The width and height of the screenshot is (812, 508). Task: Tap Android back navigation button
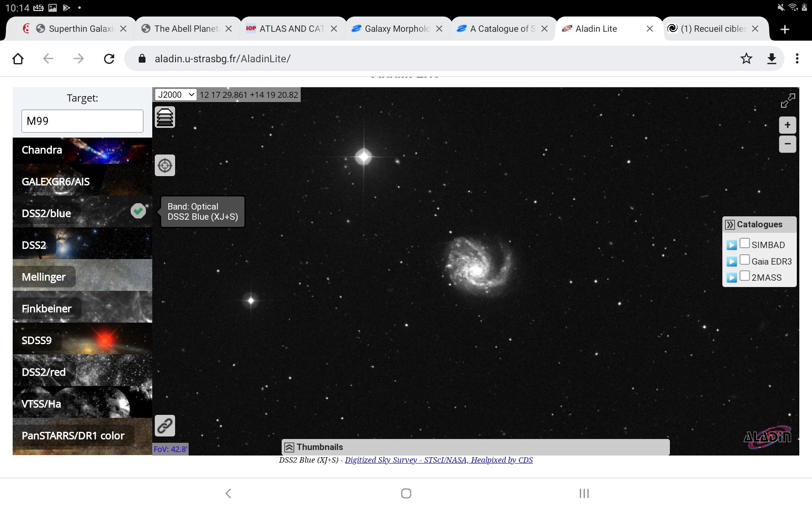click(228, 493)
